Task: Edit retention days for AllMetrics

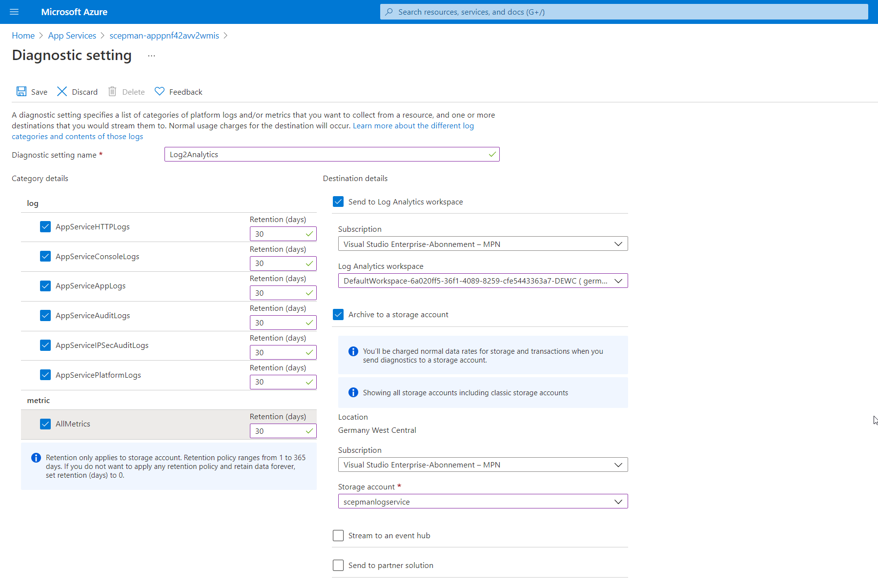Action: [283, 431]
